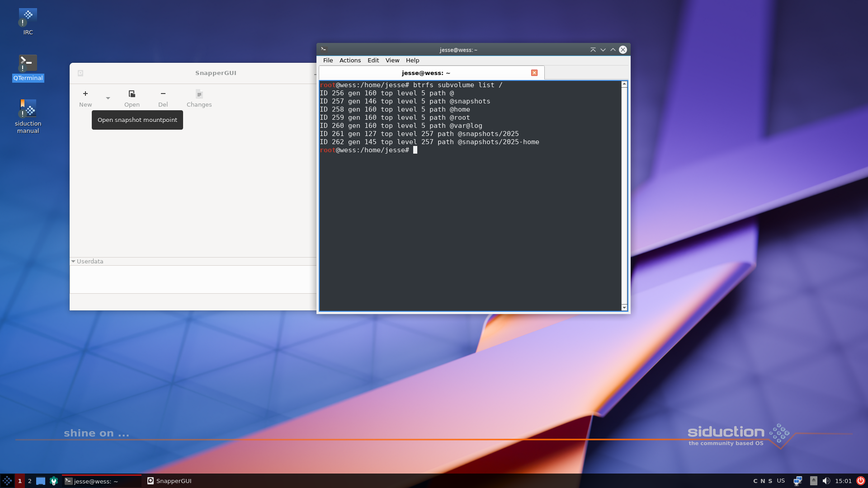
Task: Click Open snapshot mountpoint button in SnapperGUI
Action: pyautogui.click(x=132, y=98)
